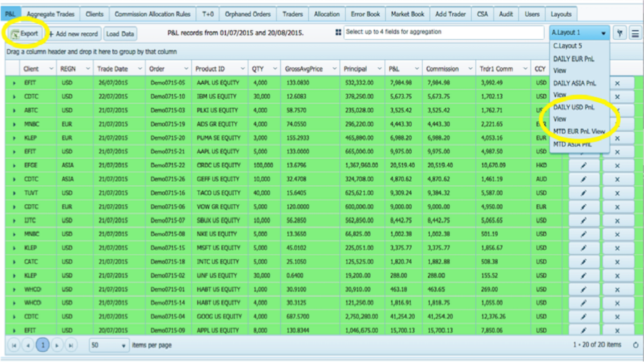Go to the last page of the grid
Image resolution: width=644 pixels, height=362 pixels.
[x=71, y=345]
